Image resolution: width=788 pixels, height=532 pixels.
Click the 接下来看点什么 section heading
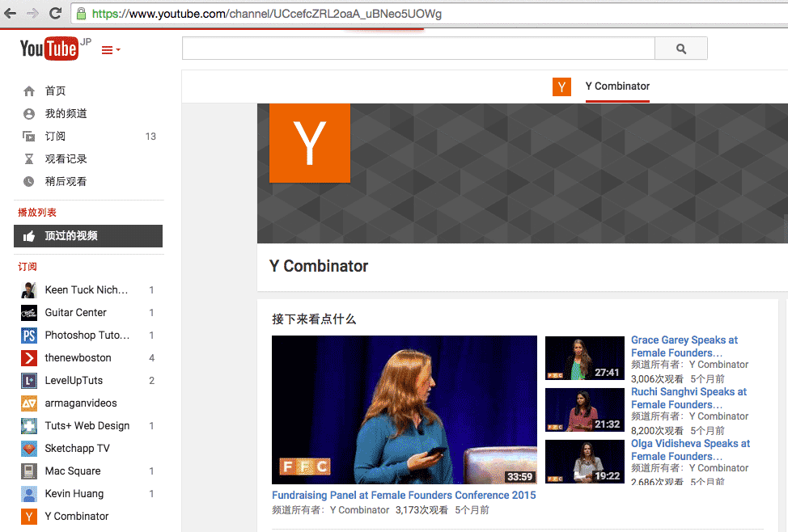(x=314, y=319)
